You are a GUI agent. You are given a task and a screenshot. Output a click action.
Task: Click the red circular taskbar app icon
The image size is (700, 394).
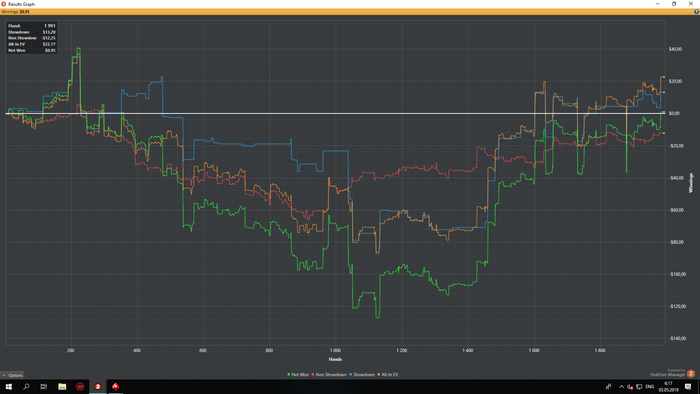click(80, 386)
